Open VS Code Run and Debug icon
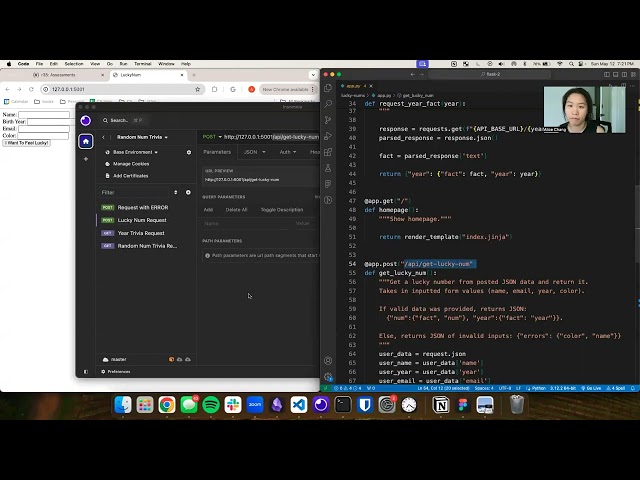 pos(328,136)
